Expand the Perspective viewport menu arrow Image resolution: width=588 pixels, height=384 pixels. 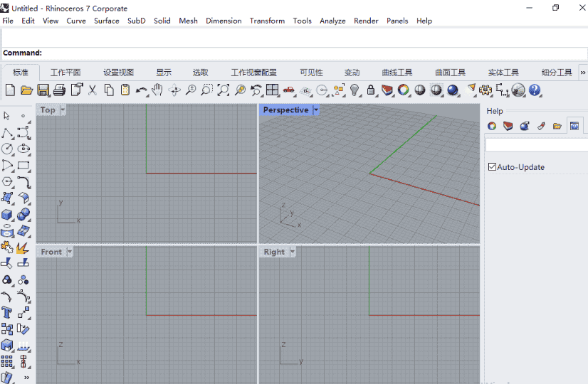click(x=316, y=110)
